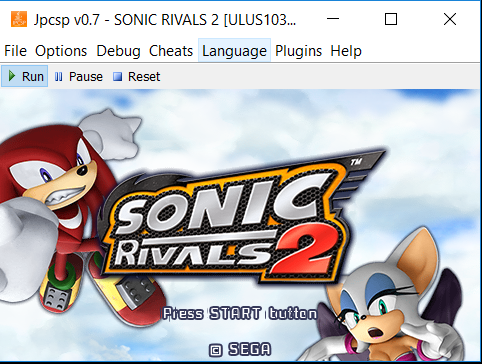482x364 pixels.
Task: Open the File menu
Action: pos(15,51)
